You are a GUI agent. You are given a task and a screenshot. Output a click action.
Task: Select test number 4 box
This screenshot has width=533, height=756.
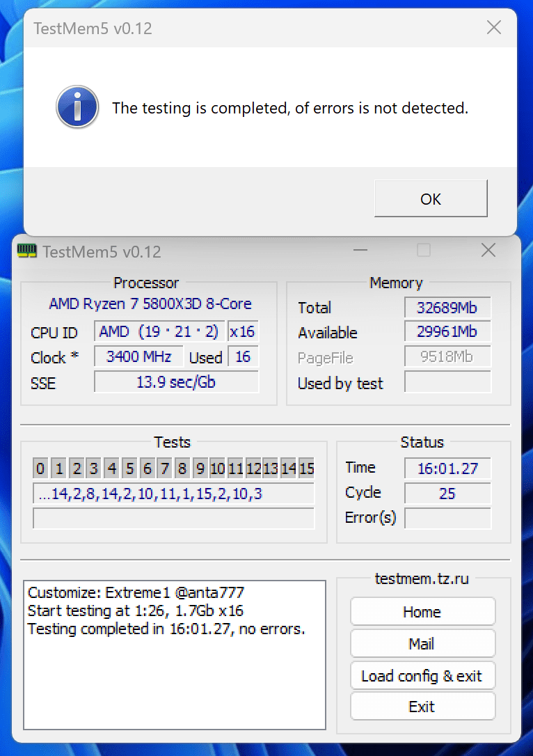(112, 468)
